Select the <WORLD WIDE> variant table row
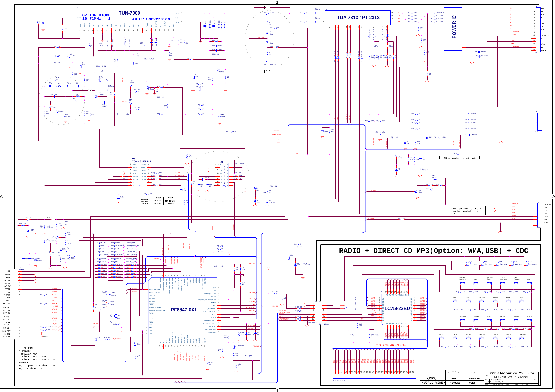The width and height of the screenshot is (555, 392). [x=434, y=383]
